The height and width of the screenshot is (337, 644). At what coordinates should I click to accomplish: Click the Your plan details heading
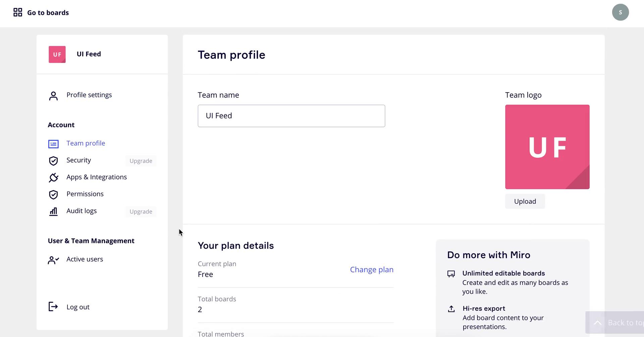pyautogui.click(x=236, y=246)
